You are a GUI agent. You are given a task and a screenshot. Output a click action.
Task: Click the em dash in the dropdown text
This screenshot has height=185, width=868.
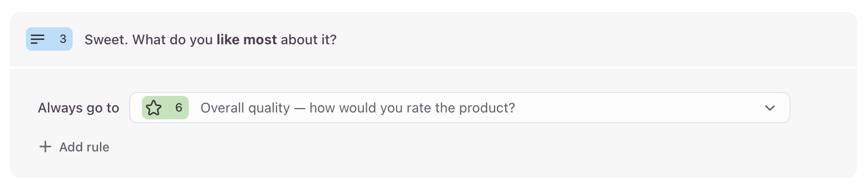point(300,108)
